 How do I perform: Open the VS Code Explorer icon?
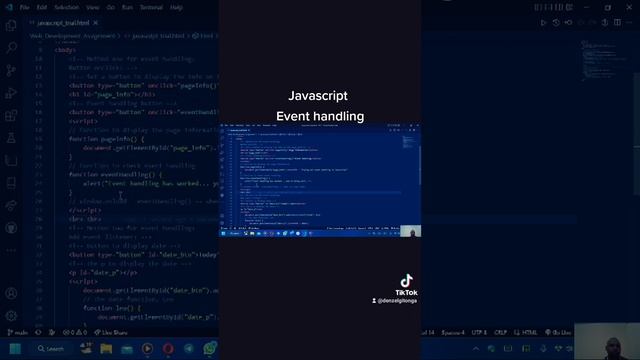point(11,26)
